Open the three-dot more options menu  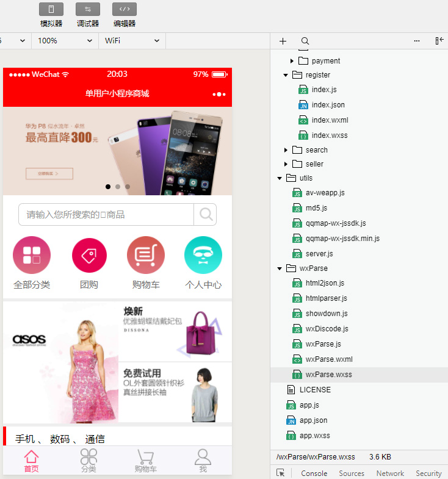(x=416, y=41)
